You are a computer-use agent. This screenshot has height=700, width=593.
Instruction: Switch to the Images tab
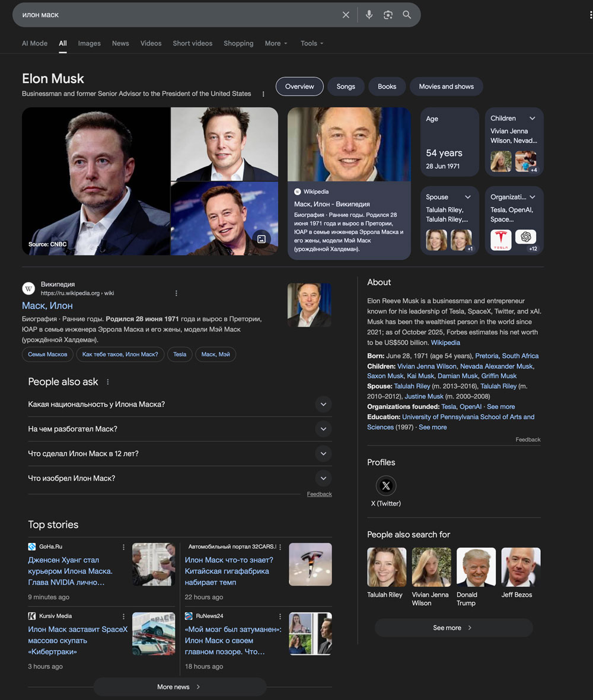[x=90, y=43]
